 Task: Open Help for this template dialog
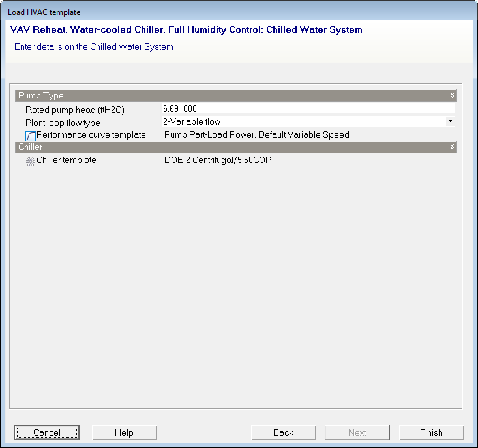124,432
